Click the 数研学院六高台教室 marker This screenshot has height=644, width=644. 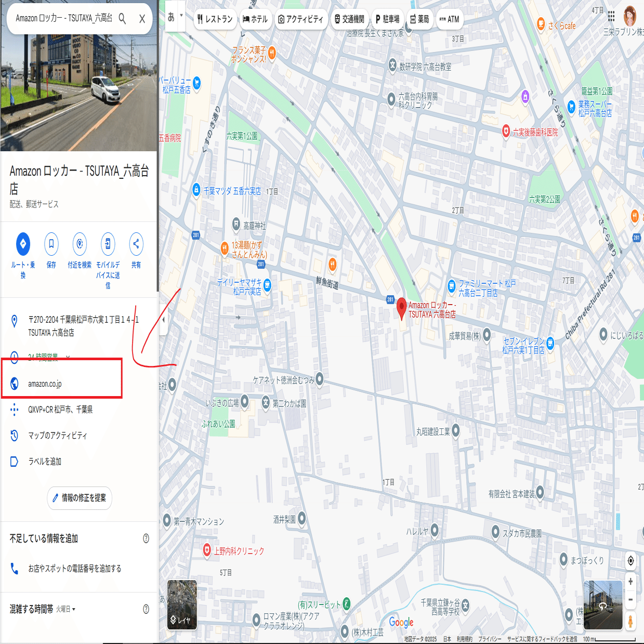(392, 65)
